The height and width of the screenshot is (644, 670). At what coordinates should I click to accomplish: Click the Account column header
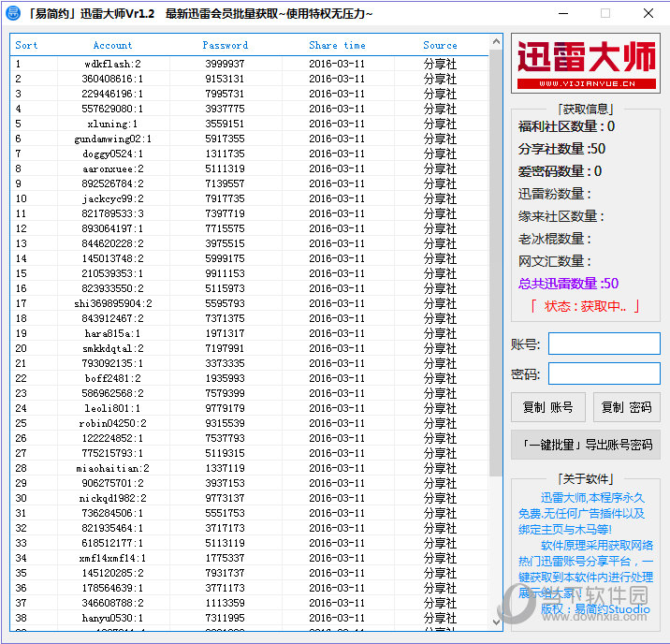(113, 45)
